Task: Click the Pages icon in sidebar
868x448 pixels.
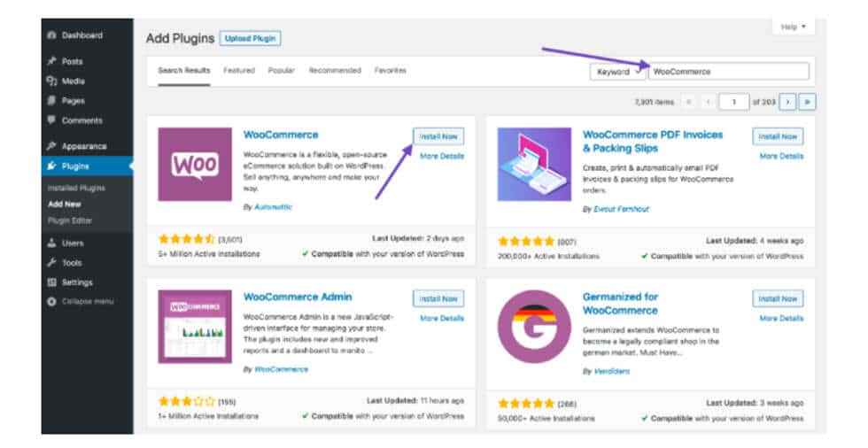Action: [51, 101]
